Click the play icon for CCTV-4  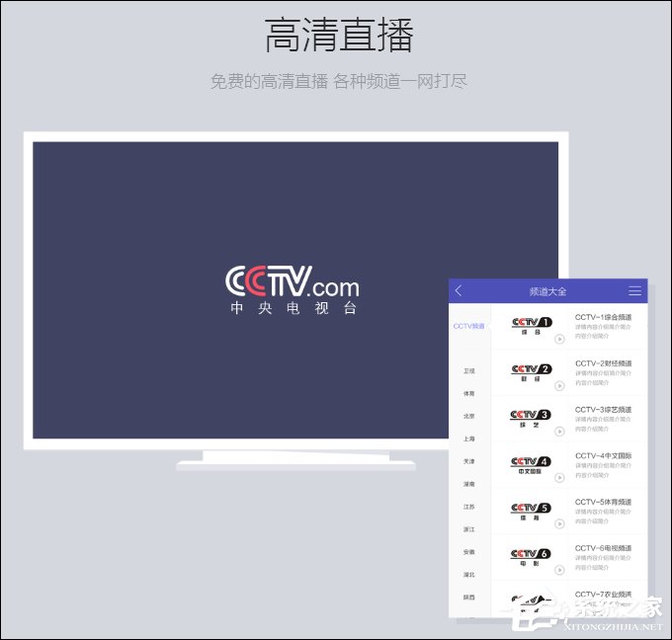click(x=559, y=478)
